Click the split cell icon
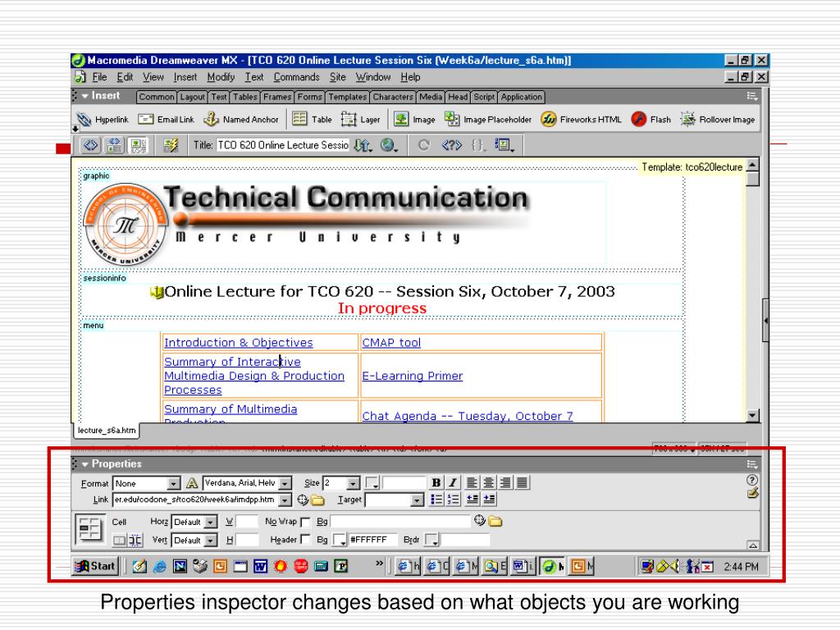Viewport: 840px width, 630px height. click(135, 540)
